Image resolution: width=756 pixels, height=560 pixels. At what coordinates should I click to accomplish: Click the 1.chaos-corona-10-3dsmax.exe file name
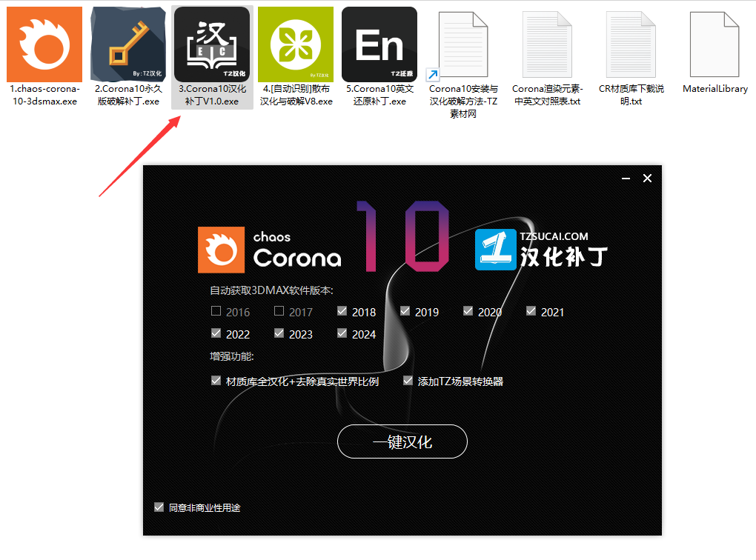click(x=44, y=95)
